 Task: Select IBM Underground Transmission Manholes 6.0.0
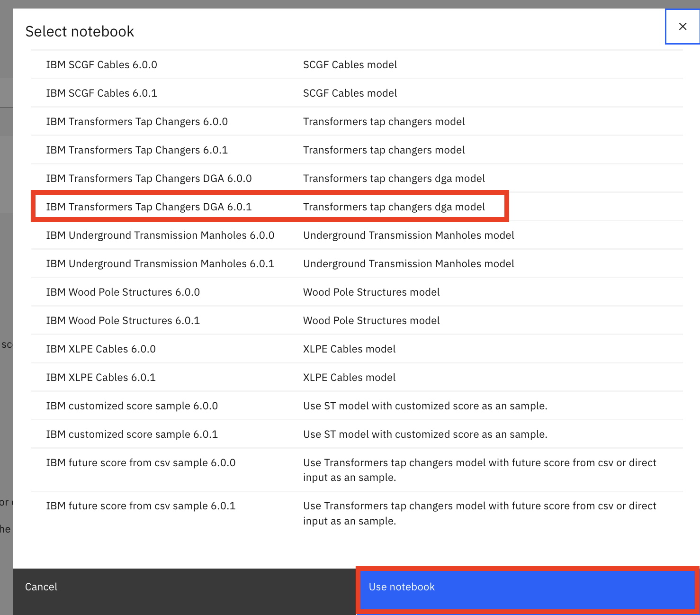click(357, 235)
